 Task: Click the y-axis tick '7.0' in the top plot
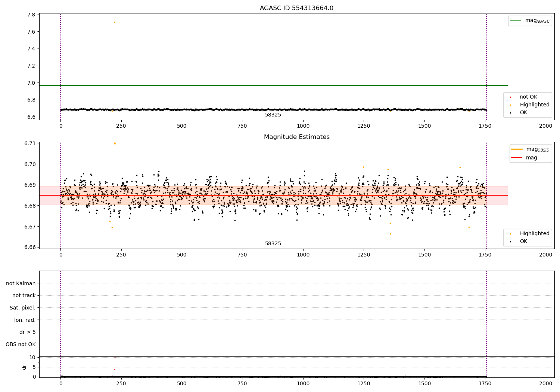click(31, 83)
